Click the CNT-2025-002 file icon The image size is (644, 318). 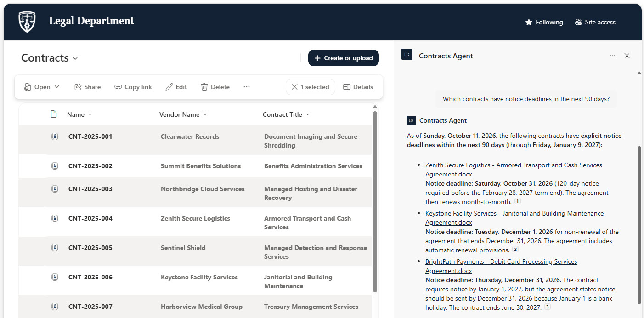[x=55, y=166]
